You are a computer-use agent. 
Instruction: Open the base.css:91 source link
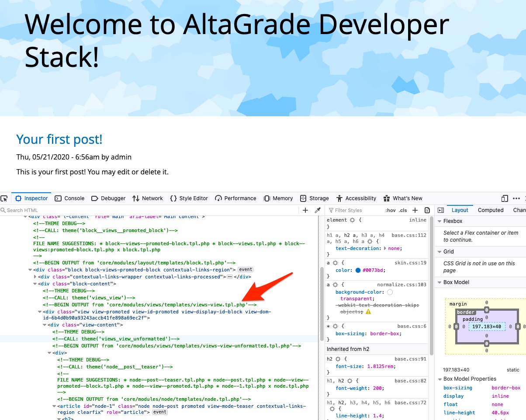[411, 359]
